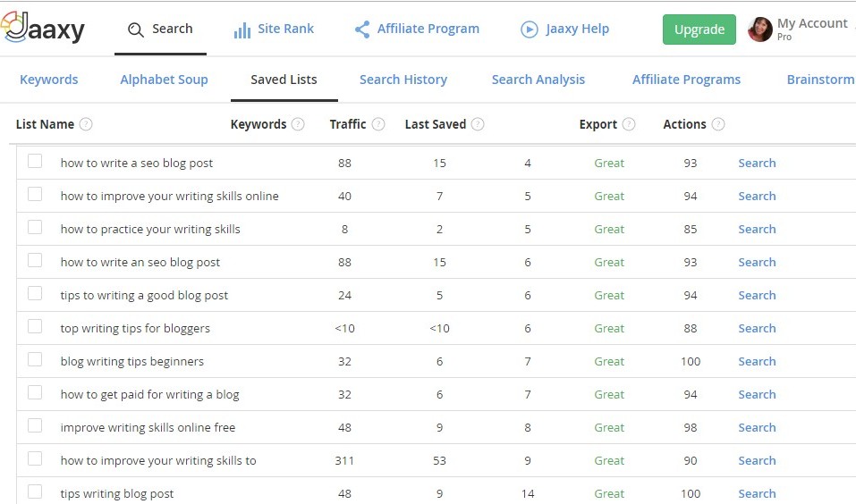Click Search link for 'how to improve your writing skills online'
The height and width of the screenshot is (504, 856).
coord(758,197)
